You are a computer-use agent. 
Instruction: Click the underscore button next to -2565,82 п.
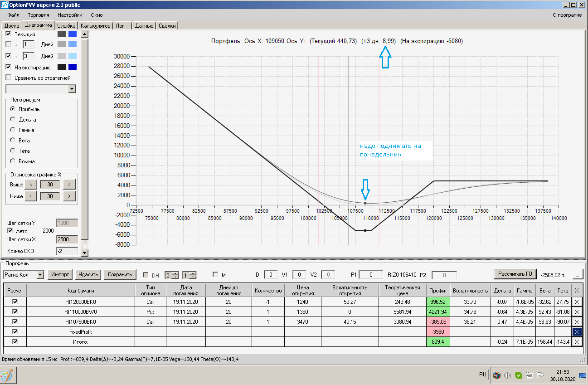point(577,274)
